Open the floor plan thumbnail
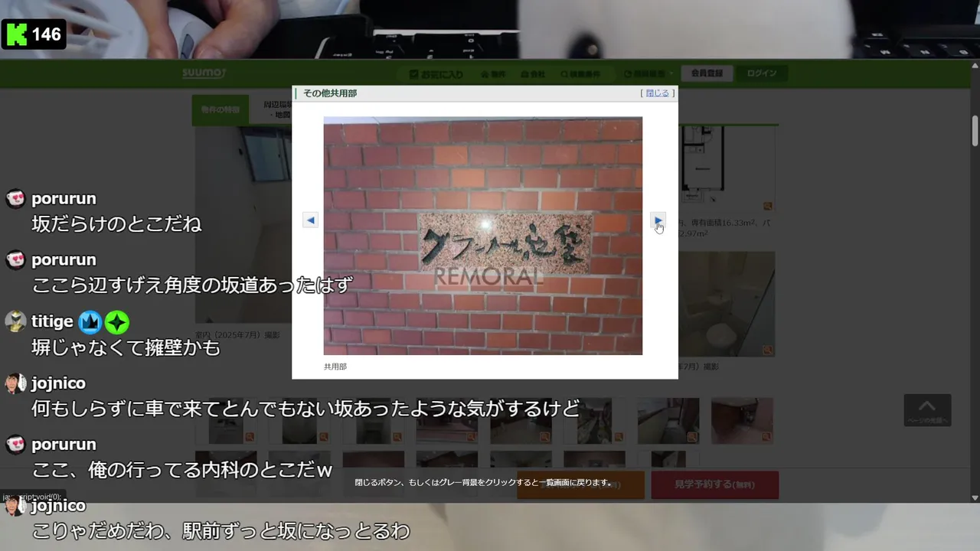 click(x=727, y=168)
